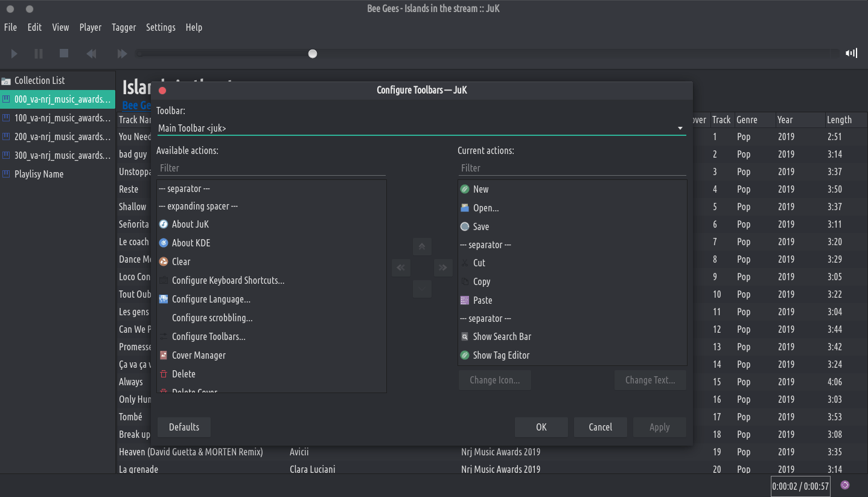Select 100_va-nrj_music_awards playlist

pos(57,118)
